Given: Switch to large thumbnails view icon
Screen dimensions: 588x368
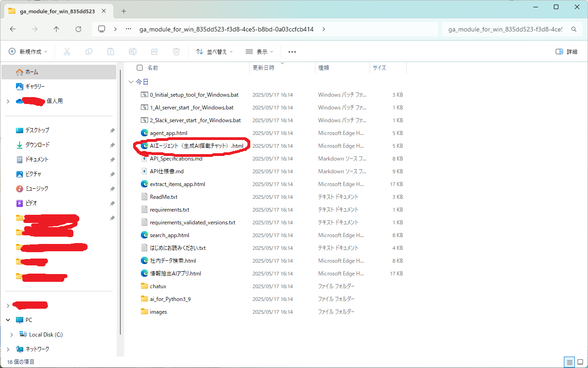Looking at the screenshot, I should [x=580, y=362].
